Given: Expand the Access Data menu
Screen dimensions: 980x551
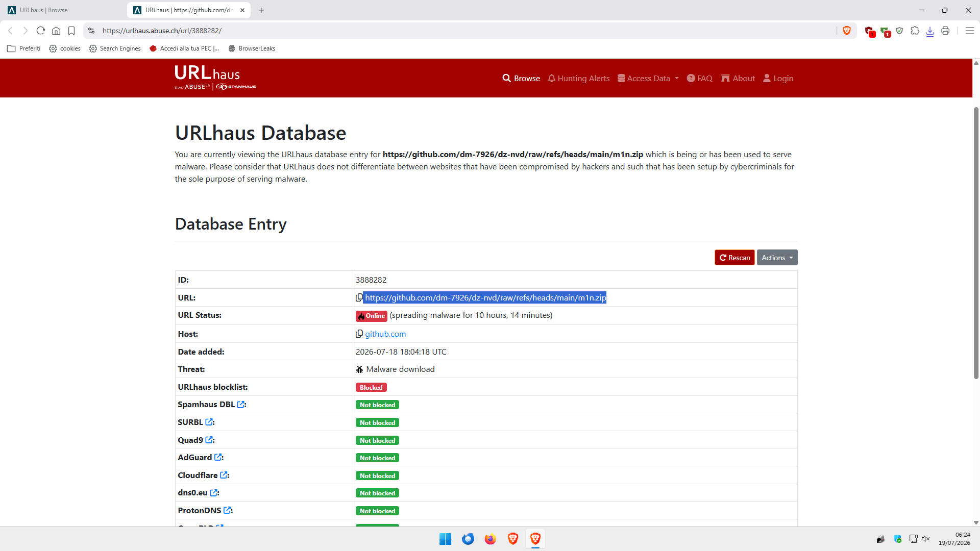Looking at the screenshot, I should click(x=648, y=78).
